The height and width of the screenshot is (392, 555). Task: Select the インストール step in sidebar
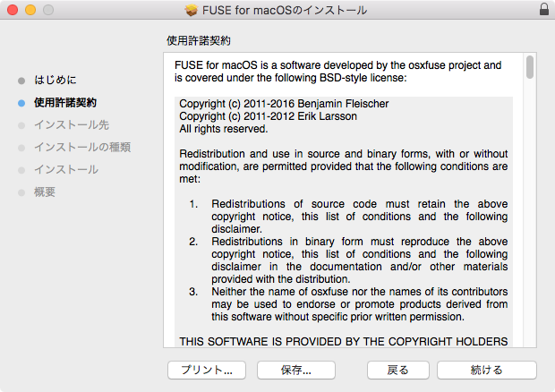pyautogui.click(x=66, y=169)
